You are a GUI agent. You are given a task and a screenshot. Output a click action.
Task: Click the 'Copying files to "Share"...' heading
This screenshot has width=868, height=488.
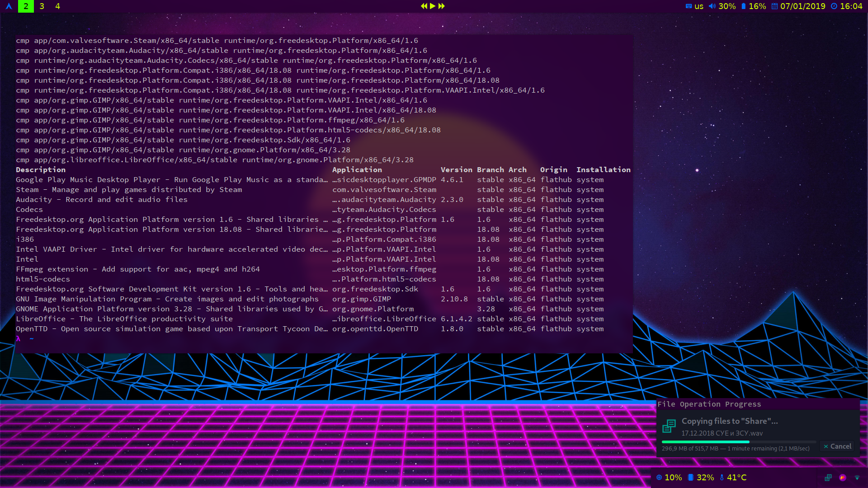pos(730,421)
